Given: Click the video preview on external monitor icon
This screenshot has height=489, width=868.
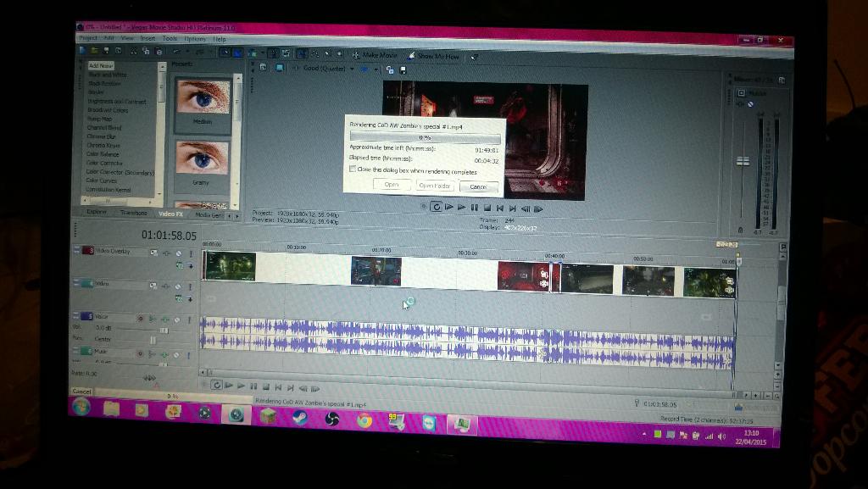Looking at the screenshot, I should [280, 68].
